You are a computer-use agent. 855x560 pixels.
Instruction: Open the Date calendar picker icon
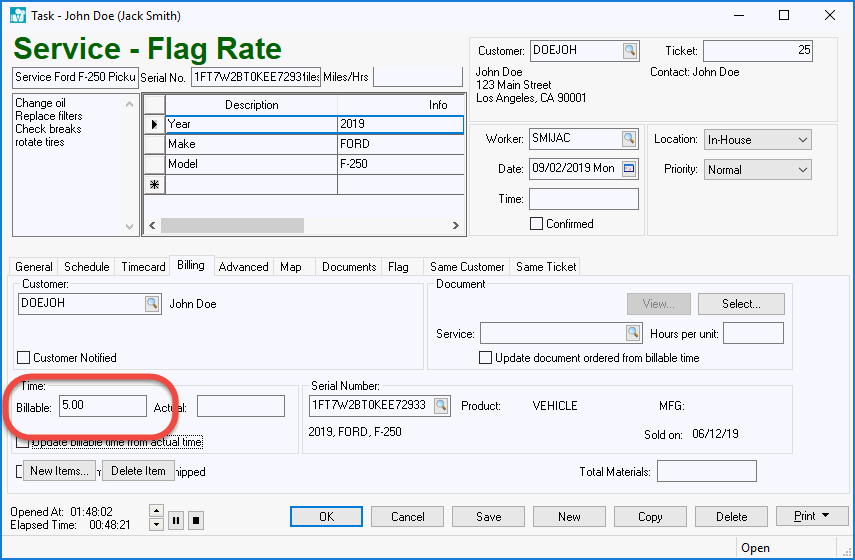(629, 169)
